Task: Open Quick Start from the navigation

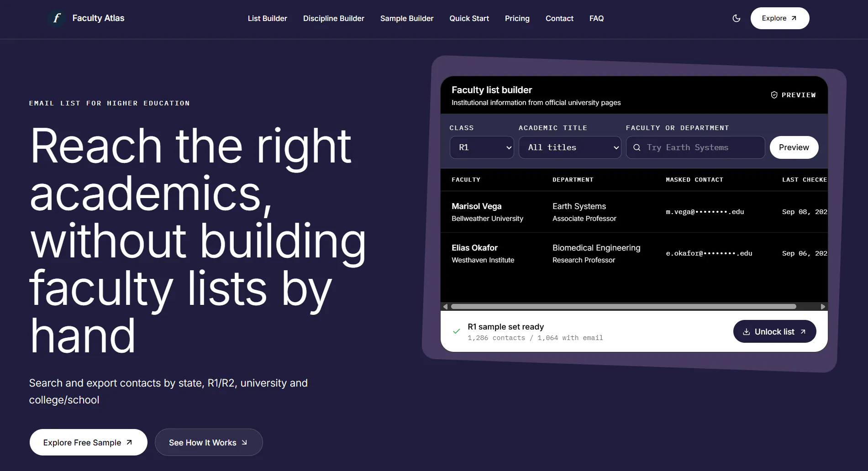Action: [469, 19]
